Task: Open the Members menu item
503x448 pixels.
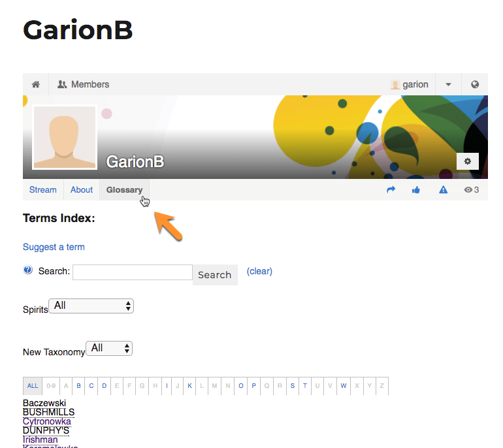Action: (x=83, y=84)
